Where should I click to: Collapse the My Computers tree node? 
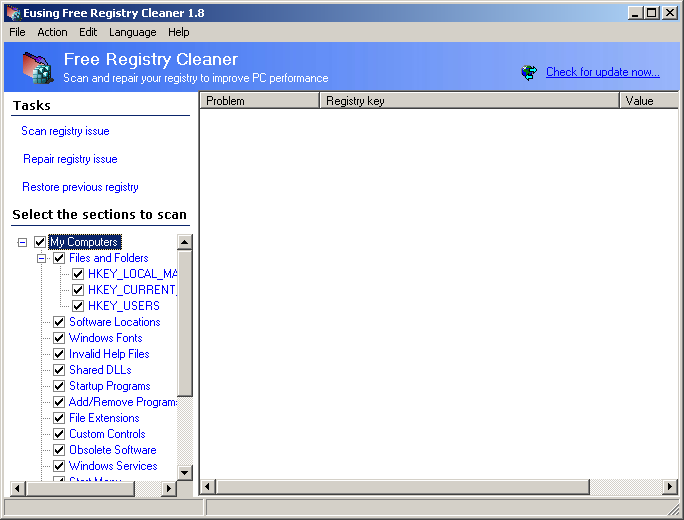(x=22, y=242)
